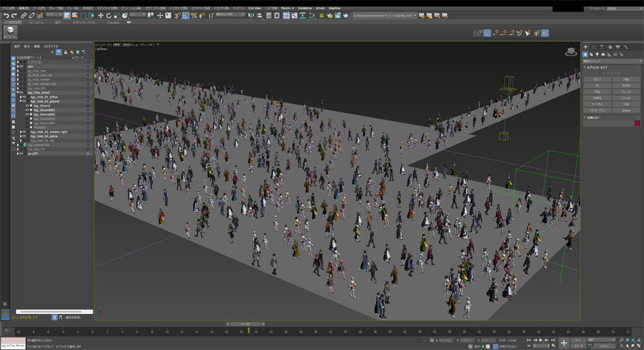Click the object color swatch
Screen dimensions: 644x350
[638, 123]
